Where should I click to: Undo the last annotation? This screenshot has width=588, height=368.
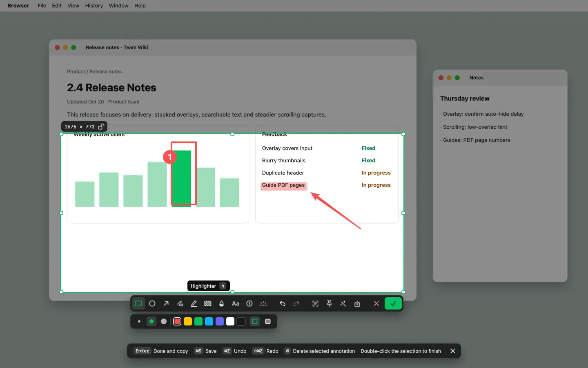[283, 304]
